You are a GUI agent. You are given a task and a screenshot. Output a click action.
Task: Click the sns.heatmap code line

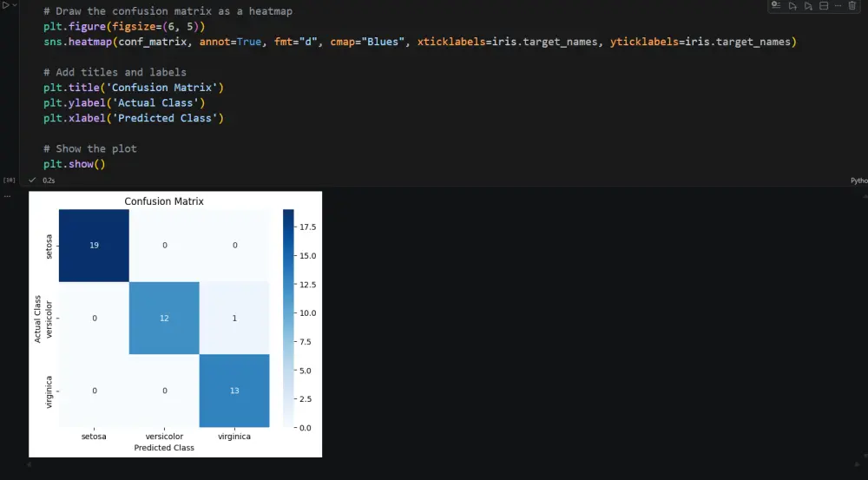tap(419, 42)
